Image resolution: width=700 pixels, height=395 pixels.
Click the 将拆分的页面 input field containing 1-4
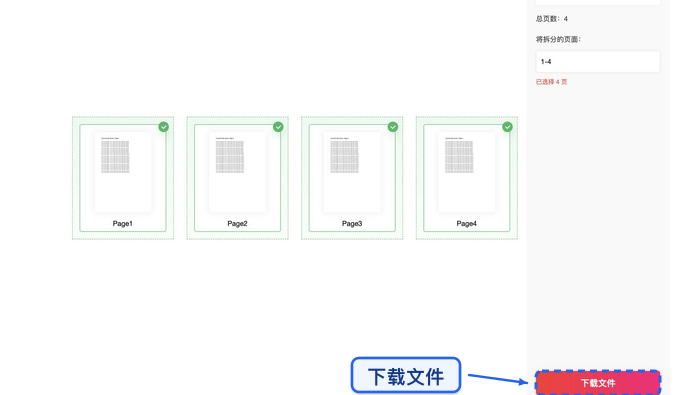[598, 62]
